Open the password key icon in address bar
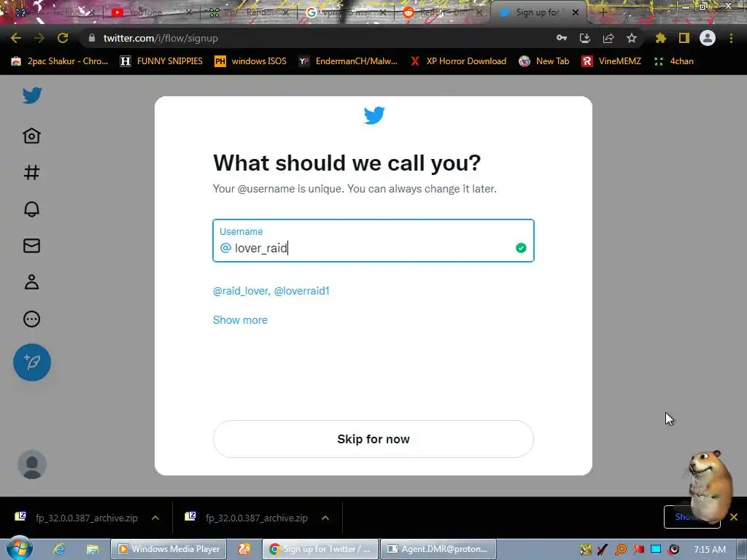The height and width of the screenshot is (560, 747). 562,38
